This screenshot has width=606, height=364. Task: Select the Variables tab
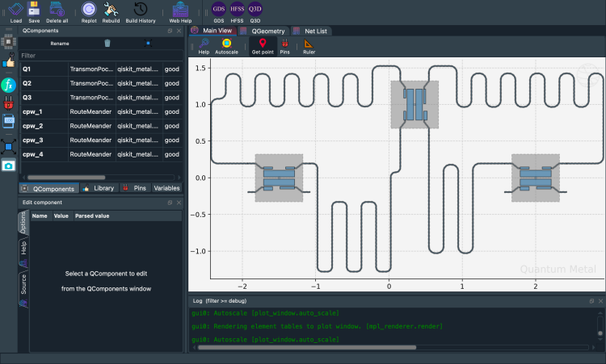tap(166, 188)
